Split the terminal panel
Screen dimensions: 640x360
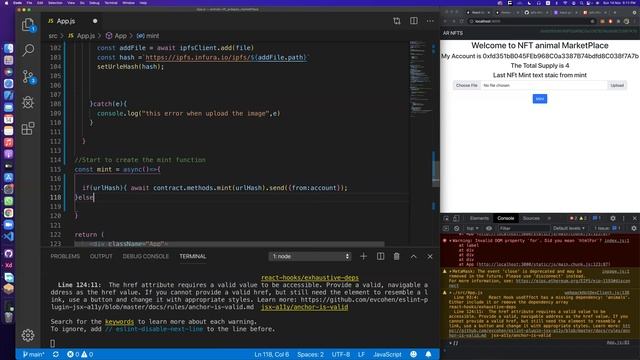point(380,256)
